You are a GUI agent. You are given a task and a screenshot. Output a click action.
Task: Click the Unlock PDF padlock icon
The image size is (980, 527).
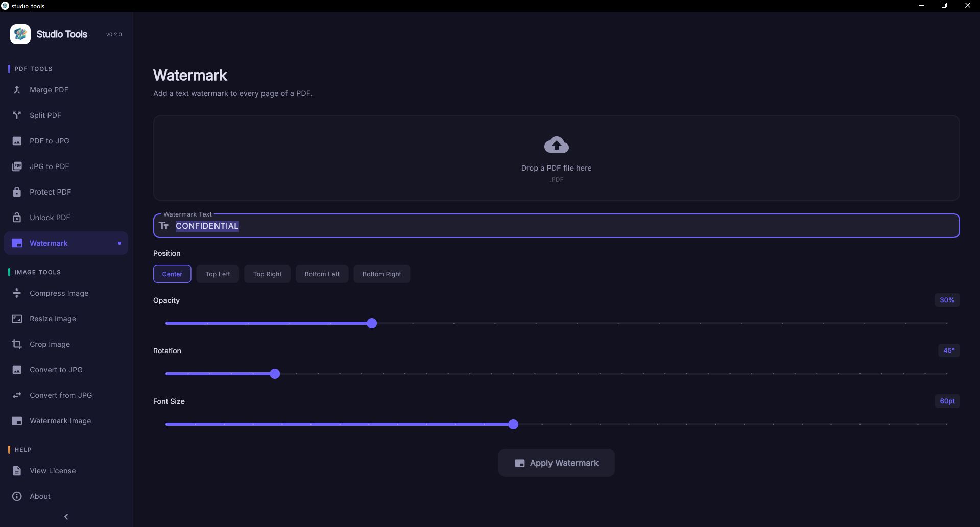click(17, 218)
